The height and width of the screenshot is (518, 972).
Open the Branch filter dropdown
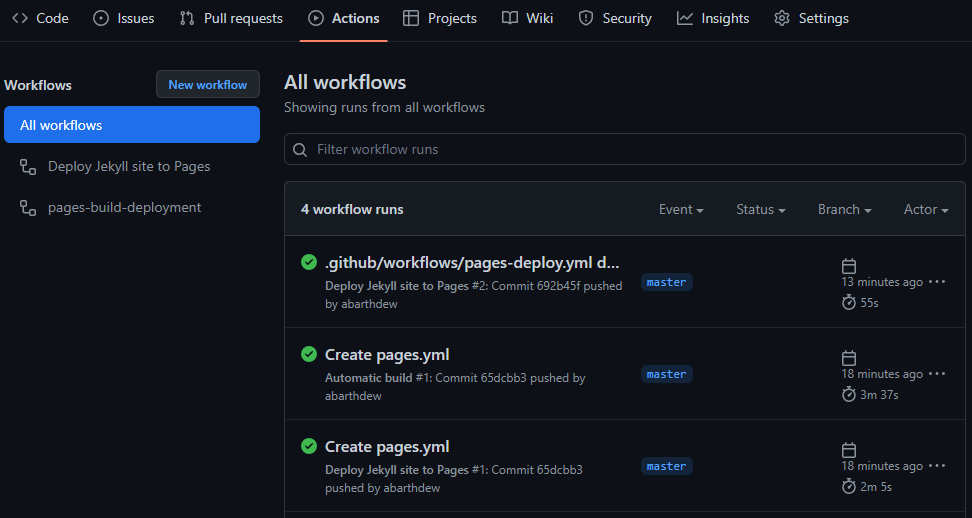(x=844, y=210)
